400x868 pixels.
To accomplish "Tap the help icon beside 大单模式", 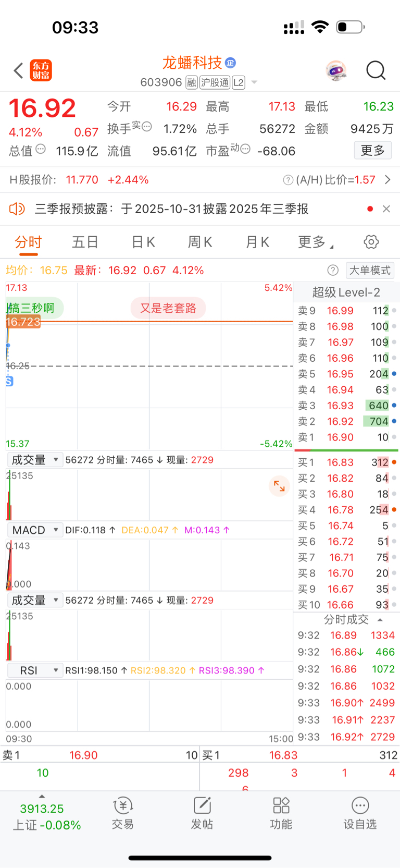I will pos(333,270).
